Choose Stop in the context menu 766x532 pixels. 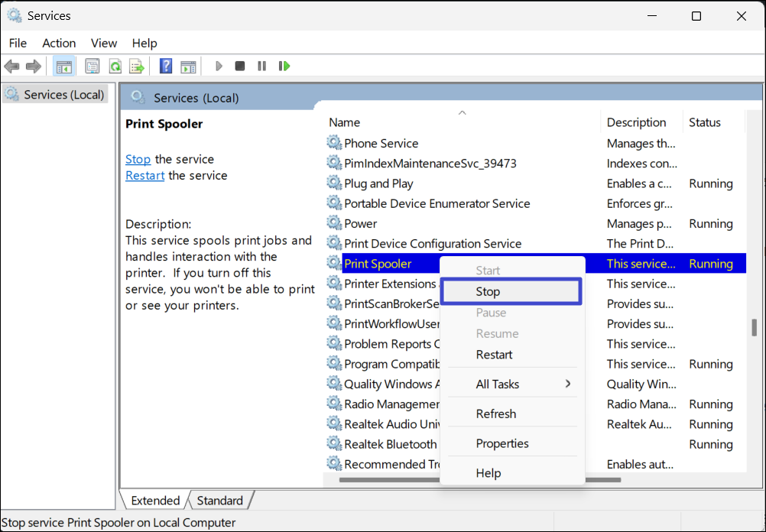pos(488,292)
